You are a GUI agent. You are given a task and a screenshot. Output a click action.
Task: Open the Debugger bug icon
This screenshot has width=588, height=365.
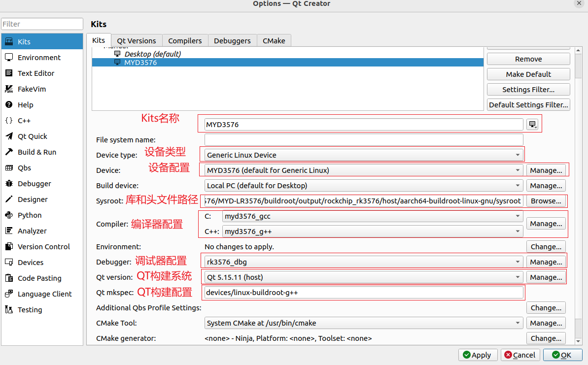tap(9, 183)
